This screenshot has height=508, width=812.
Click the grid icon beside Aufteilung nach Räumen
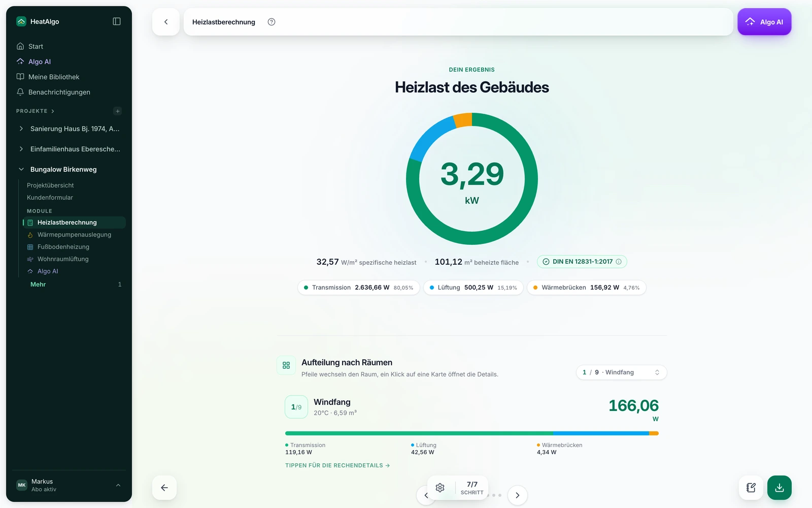coord(286,365)
